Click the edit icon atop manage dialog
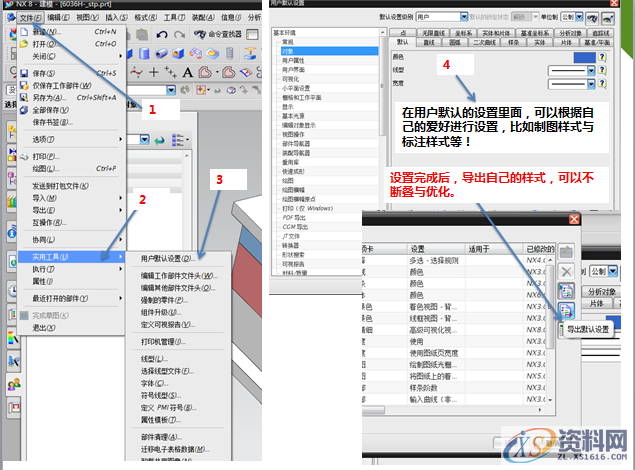Image resolution: width=635 pixels, height=470 pixels. [566, 251]
